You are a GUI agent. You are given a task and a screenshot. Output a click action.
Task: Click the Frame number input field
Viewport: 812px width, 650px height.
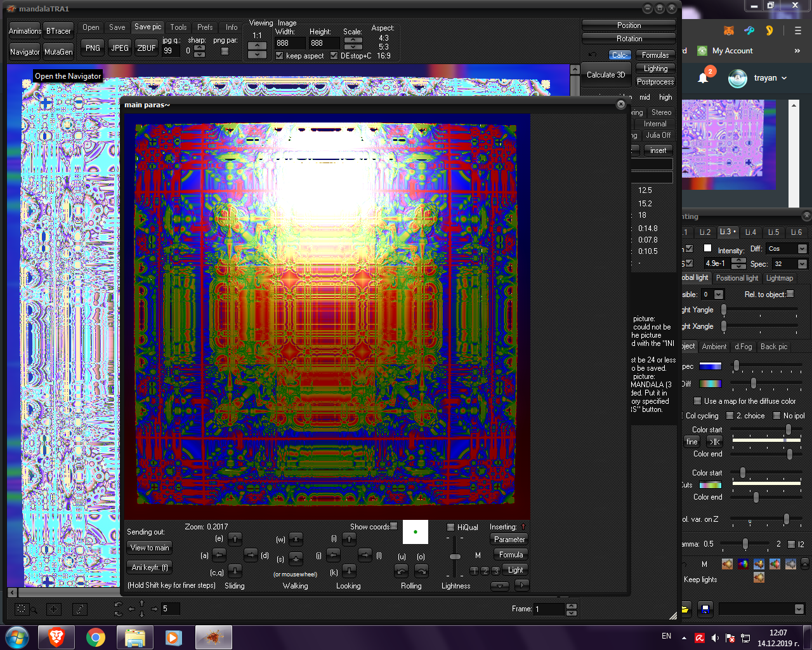549,609
